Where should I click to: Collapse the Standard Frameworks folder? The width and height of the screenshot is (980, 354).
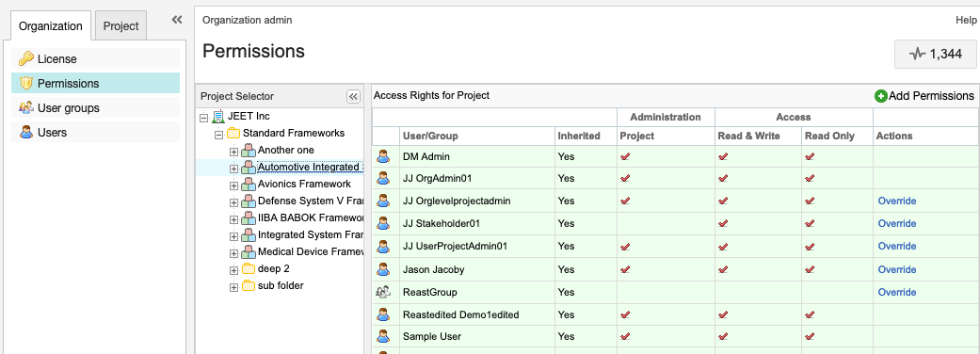(218, 134)
